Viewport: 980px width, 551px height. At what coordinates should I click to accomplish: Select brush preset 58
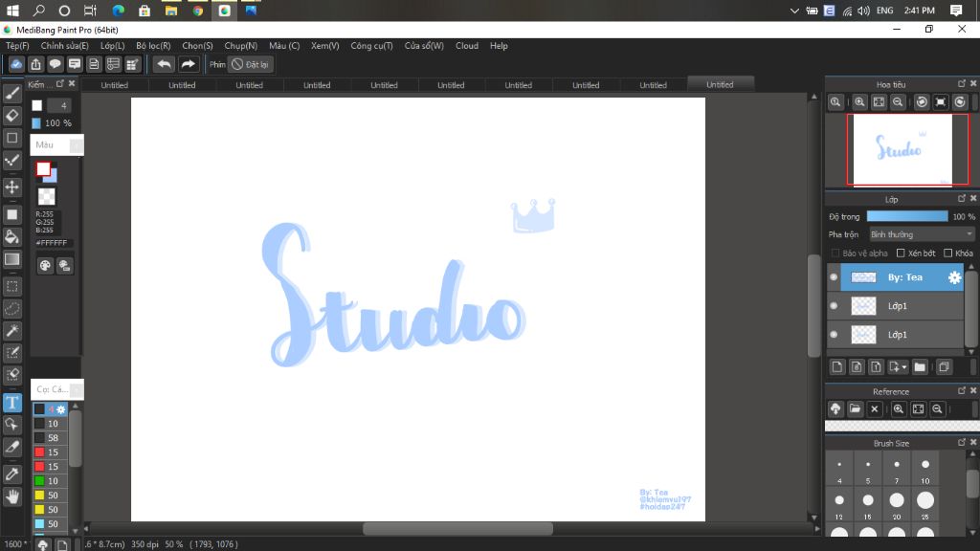coord(50,438)
